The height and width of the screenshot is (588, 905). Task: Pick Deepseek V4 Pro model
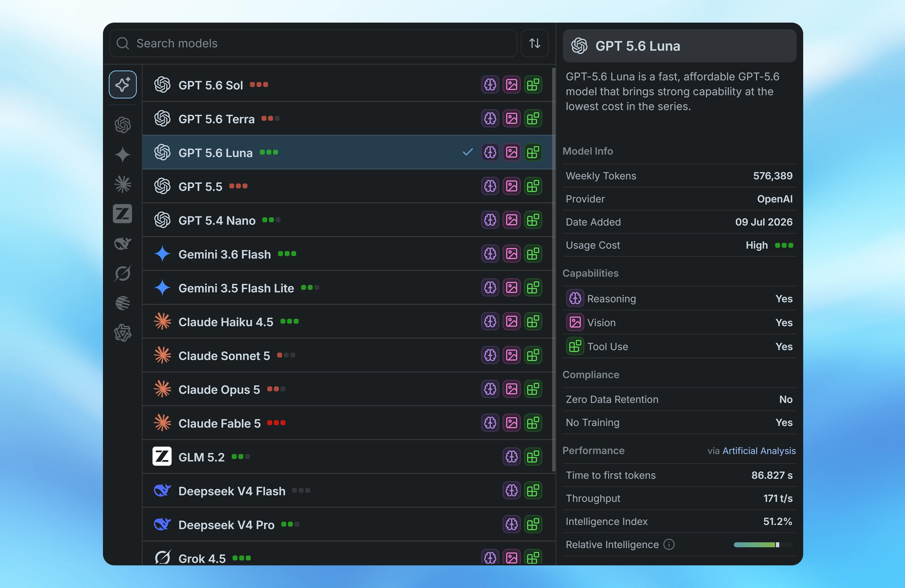[348, 524]
